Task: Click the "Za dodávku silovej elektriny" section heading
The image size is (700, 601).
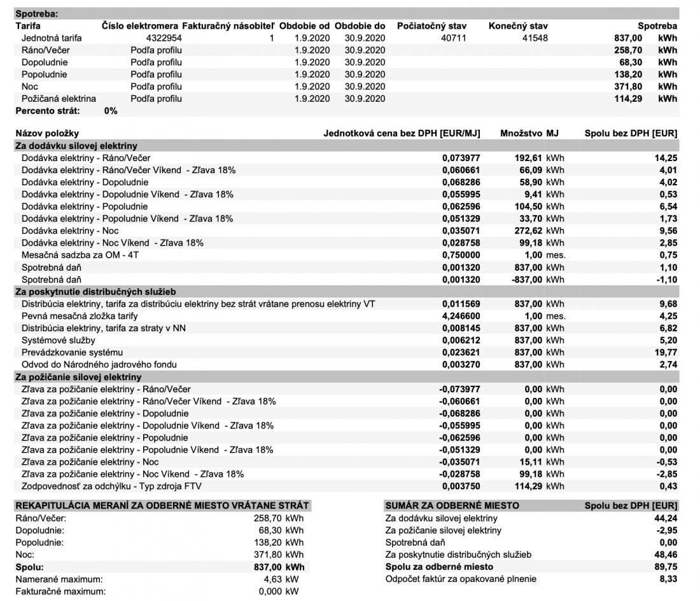Action: (76, 146)
